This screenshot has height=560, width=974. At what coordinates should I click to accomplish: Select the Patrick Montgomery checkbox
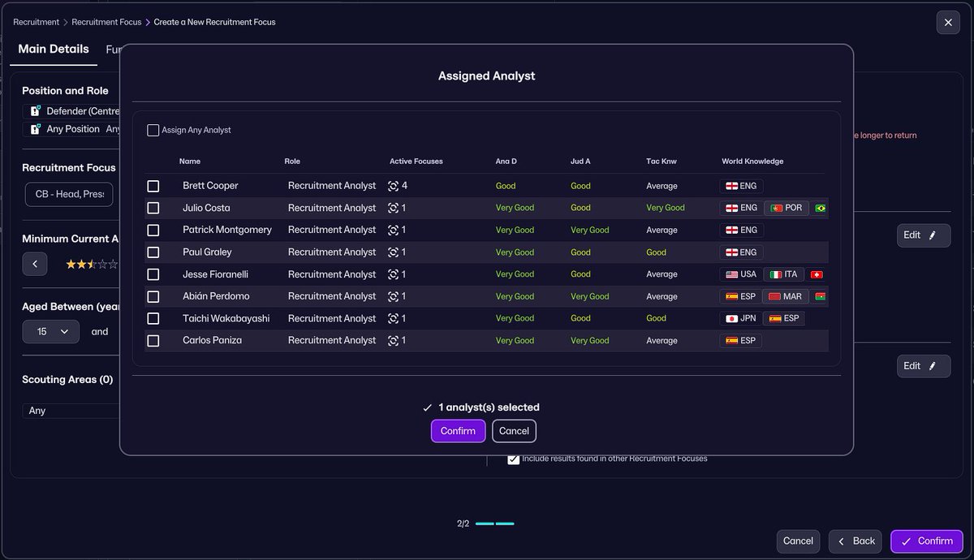pos(153,230)
